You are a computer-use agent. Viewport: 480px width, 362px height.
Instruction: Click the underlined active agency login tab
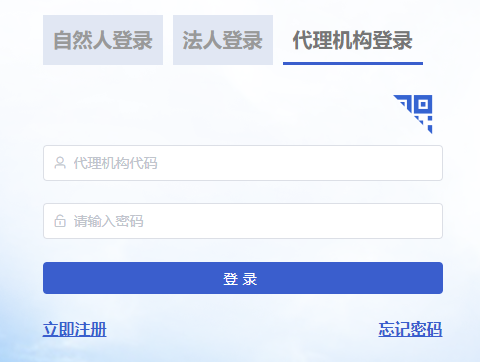coord(353,40)
